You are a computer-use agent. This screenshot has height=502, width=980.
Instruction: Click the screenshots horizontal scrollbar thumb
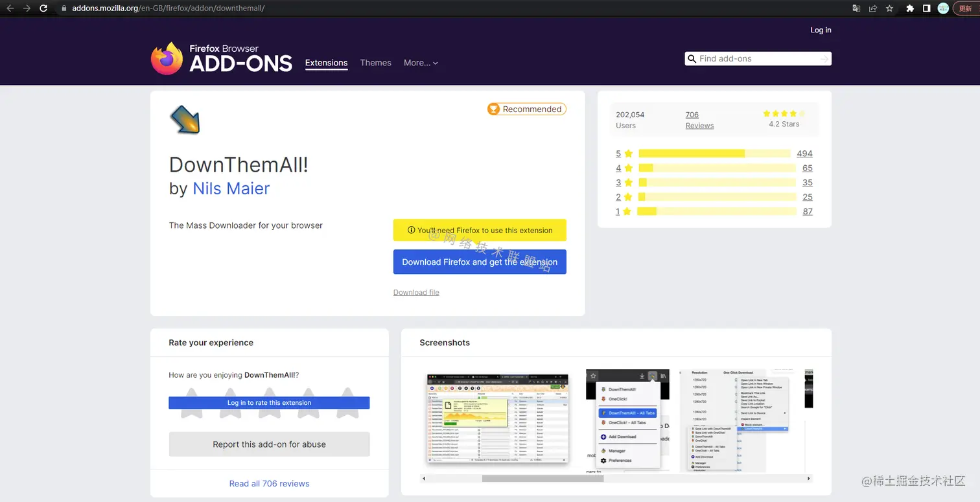542,479
